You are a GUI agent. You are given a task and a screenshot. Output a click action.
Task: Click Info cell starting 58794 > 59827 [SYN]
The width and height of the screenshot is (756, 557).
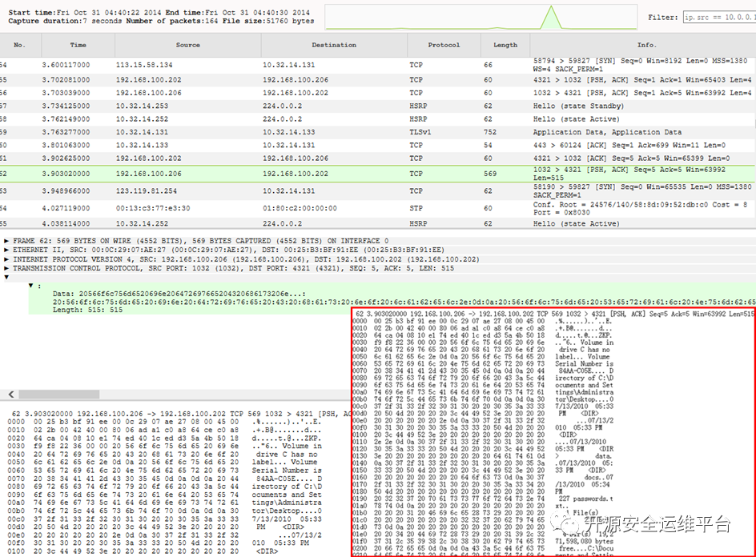pos(641,65)
